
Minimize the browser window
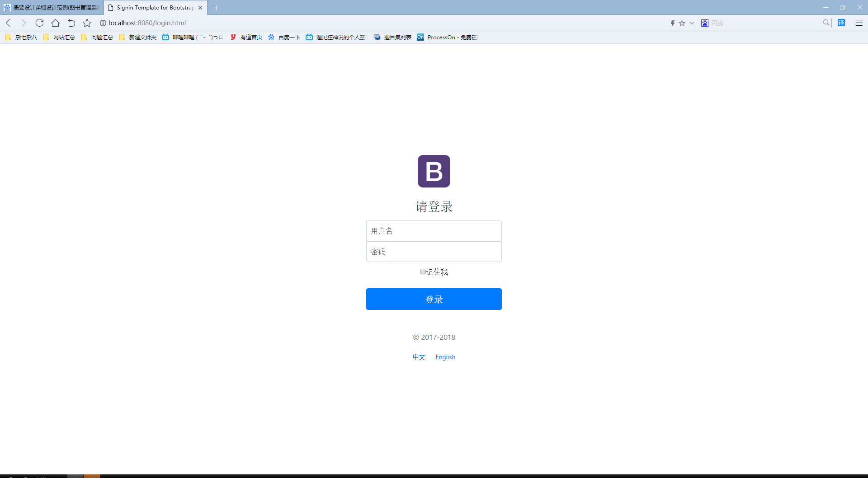(826, 7)
